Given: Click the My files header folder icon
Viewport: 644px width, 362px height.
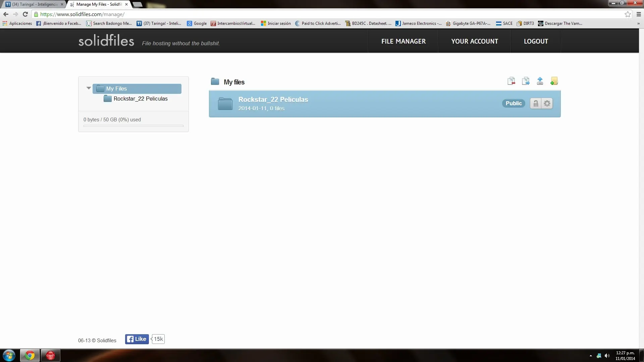Looking at the screenshot, I should tap(215, 81).
